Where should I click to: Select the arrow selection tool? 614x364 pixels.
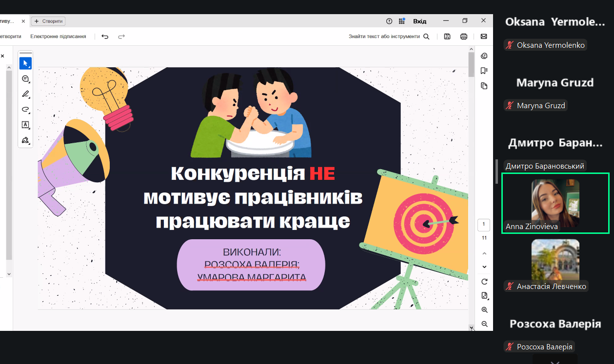pyautogui.click(x=25, y=63)
